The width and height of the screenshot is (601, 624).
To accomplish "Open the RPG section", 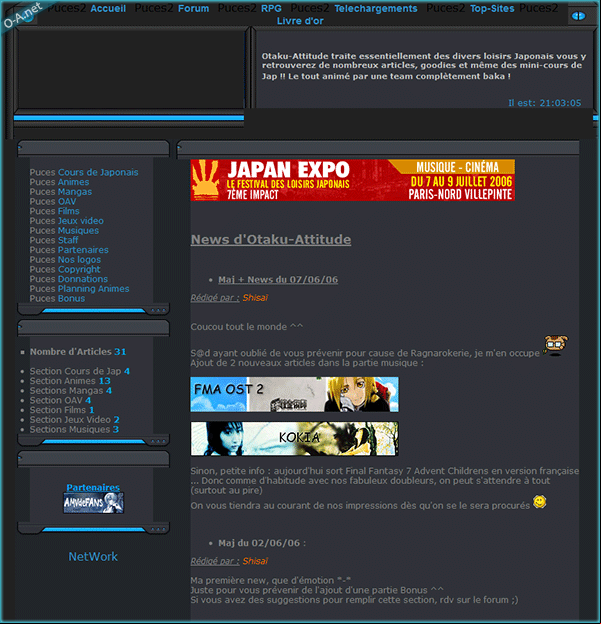I will tap(271, 8).
